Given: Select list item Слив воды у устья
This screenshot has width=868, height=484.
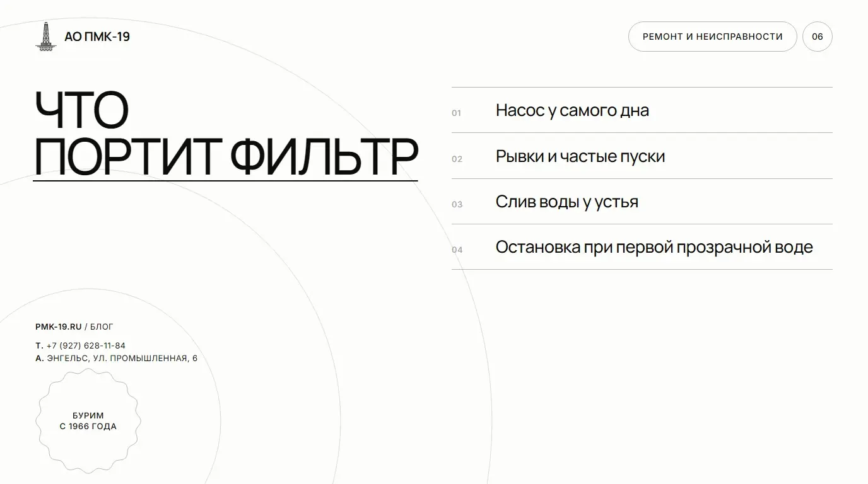Looking at the screenshot, I should coord(642,202).
